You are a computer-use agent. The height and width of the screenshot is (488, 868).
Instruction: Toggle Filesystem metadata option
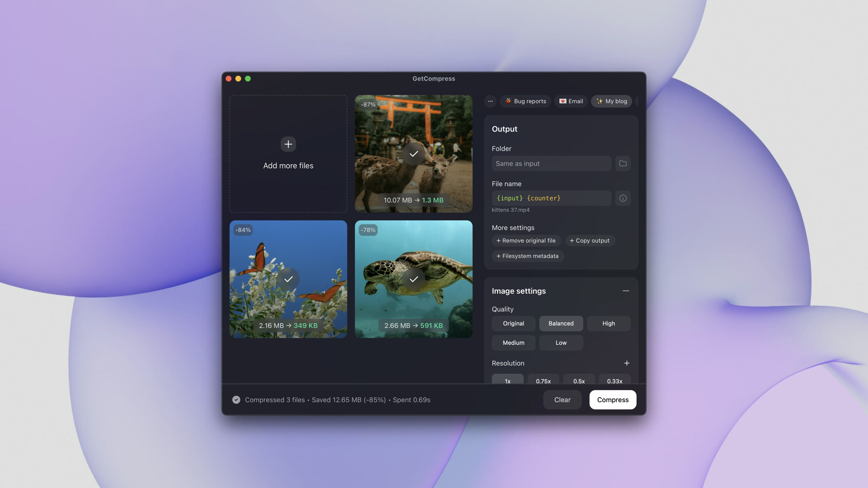tap(528, 256)
